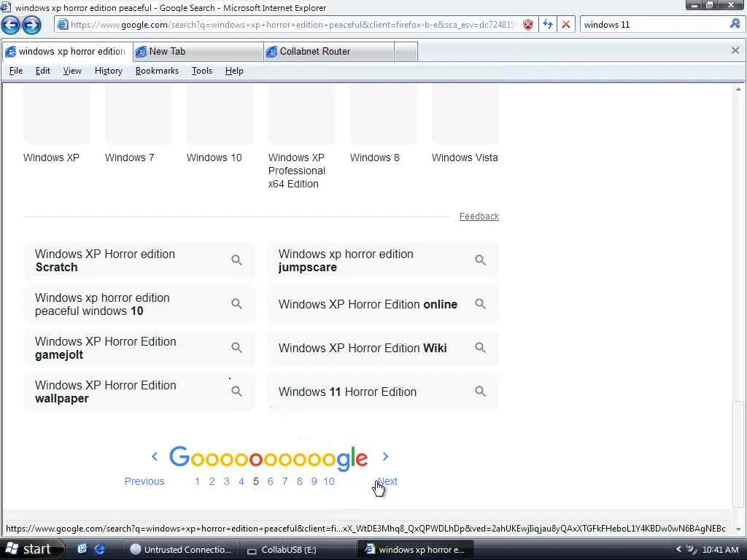Open the Windows Vista related item

465,124
